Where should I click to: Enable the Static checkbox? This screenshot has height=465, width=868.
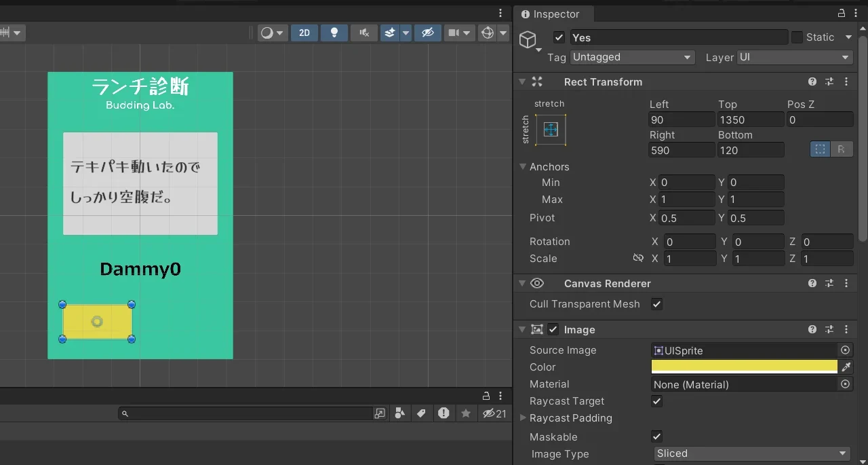click(x=797, y=37)
